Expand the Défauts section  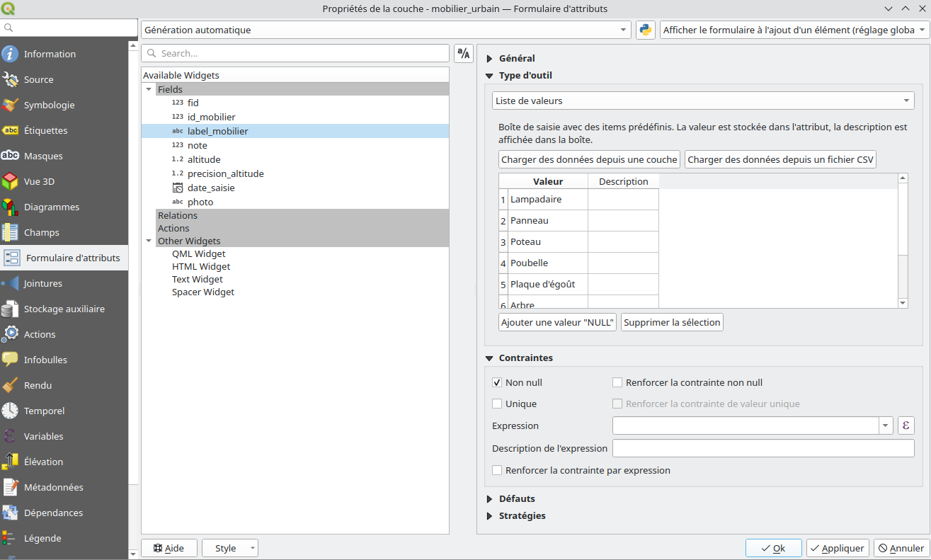(516, 498)
